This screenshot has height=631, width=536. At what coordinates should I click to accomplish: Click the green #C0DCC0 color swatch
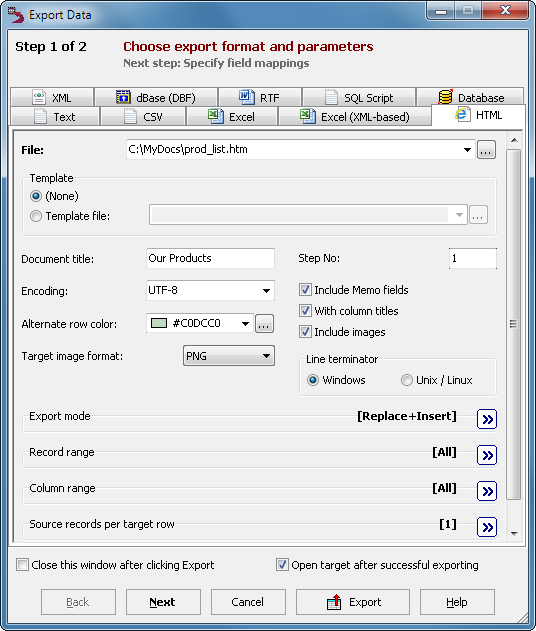pyautogui.click(x=159, y=323)
